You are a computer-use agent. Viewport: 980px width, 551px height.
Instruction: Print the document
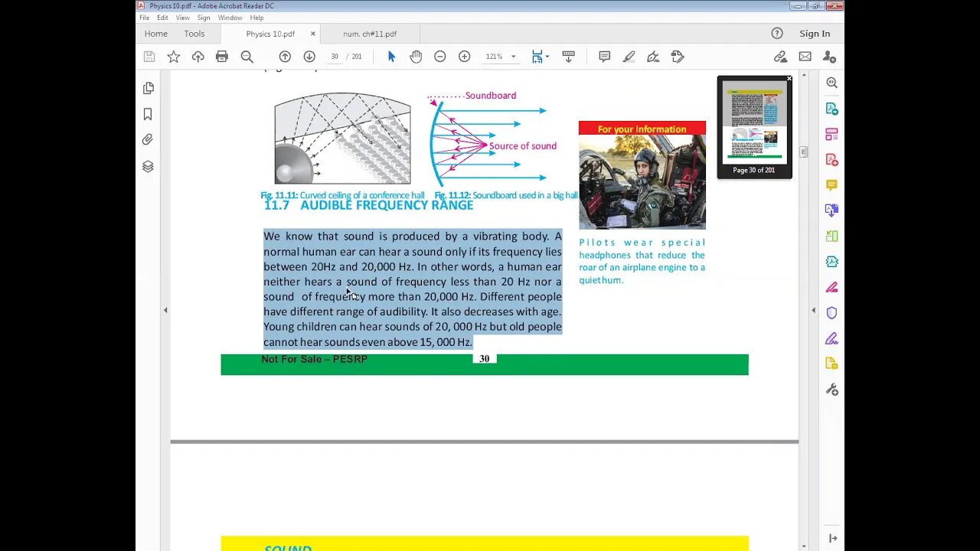222,57
